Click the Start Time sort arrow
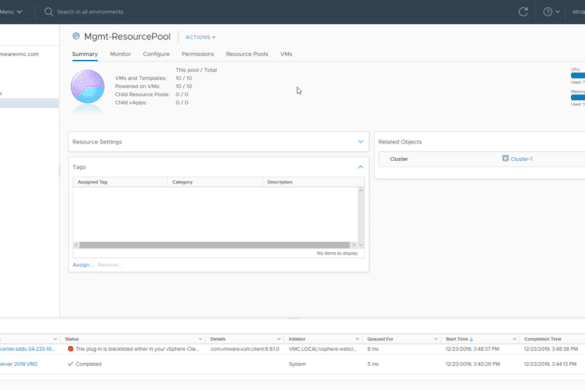This screenshot has height=390, width=585. [471, 339]
